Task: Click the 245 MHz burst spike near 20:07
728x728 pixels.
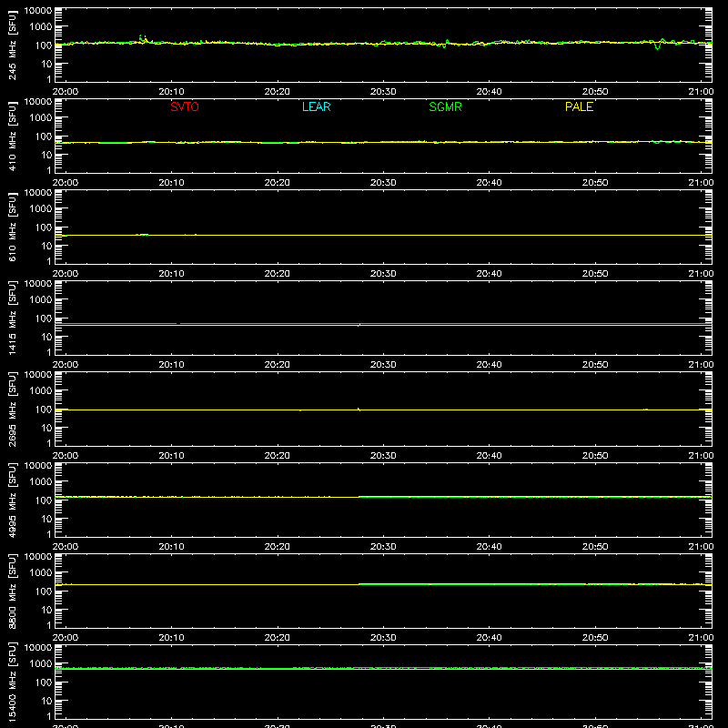Action: (143, 38)
